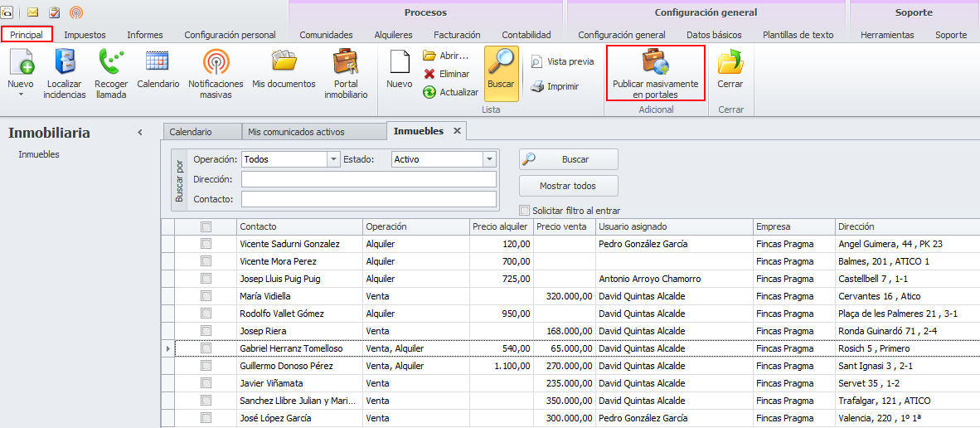This screenshot has width=980, height=428.
Task: Switch to the Impuestos ribbon tab
Action: [85, 35]
